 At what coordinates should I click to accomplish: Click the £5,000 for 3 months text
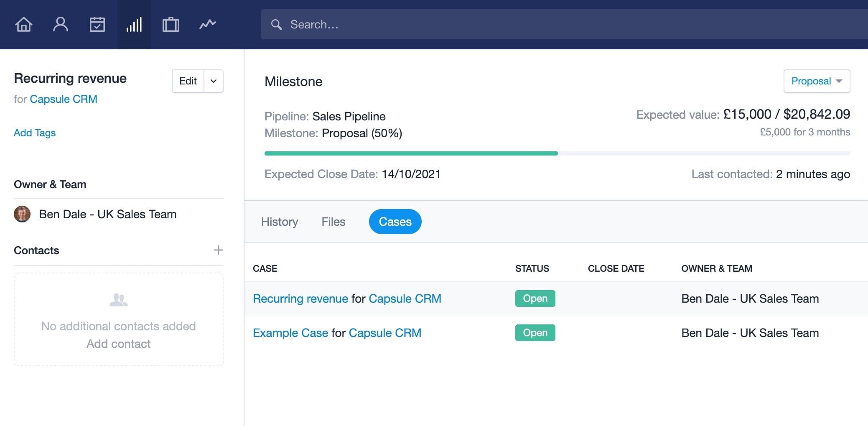click(x=805, y=132)
